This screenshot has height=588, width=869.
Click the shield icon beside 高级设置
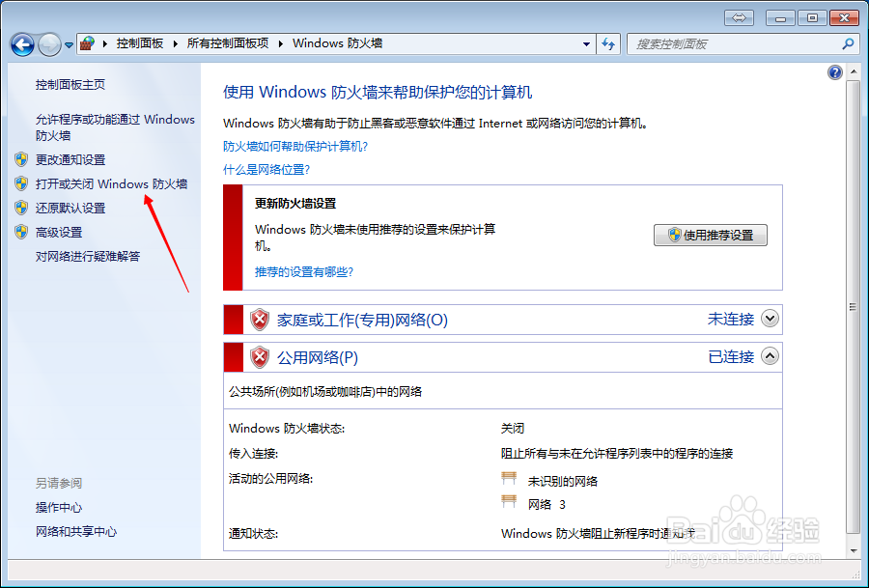[x=23, y=232]
